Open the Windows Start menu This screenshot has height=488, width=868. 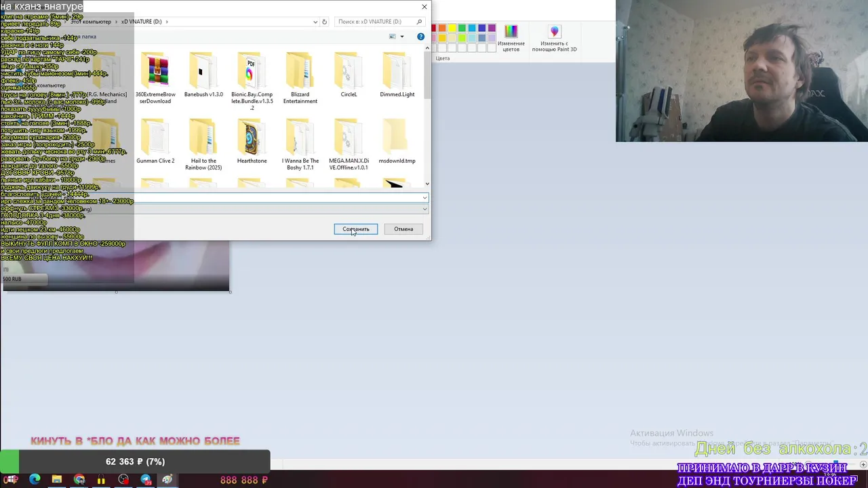pos(12,480)
